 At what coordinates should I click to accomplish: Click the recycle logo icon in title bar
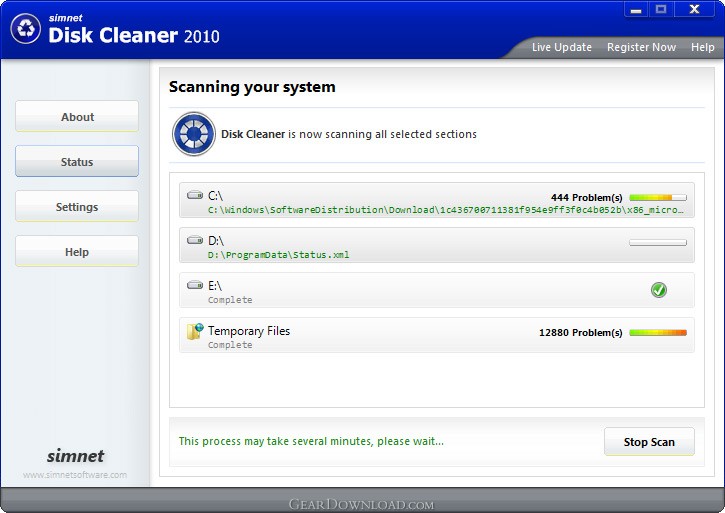(26, 29)
